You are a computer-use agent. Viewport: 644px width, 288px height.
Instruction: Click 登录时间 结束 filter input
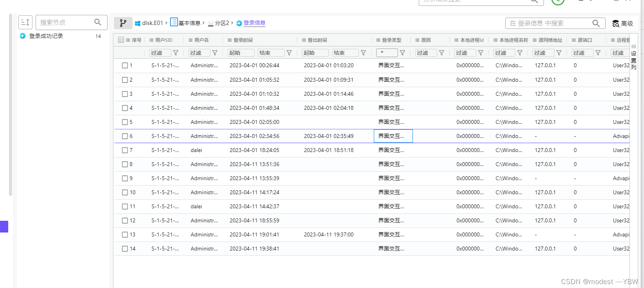[271, 53]
